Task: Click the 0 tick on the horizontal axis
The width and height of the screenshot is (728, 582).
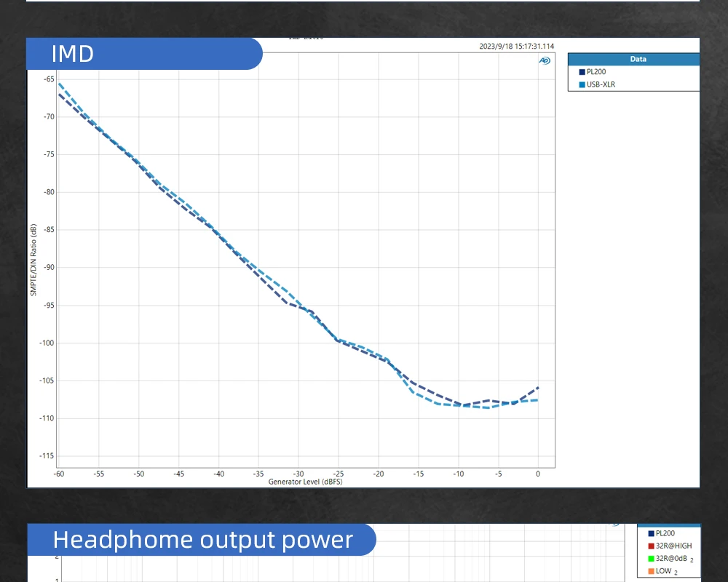Action: tap(538, 474)
